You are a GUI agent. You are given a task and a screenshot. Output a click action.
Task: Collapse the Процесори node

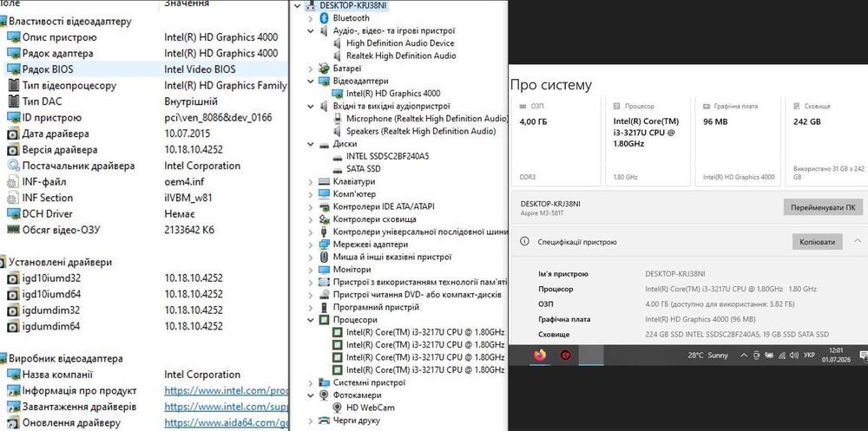point(311,320)
